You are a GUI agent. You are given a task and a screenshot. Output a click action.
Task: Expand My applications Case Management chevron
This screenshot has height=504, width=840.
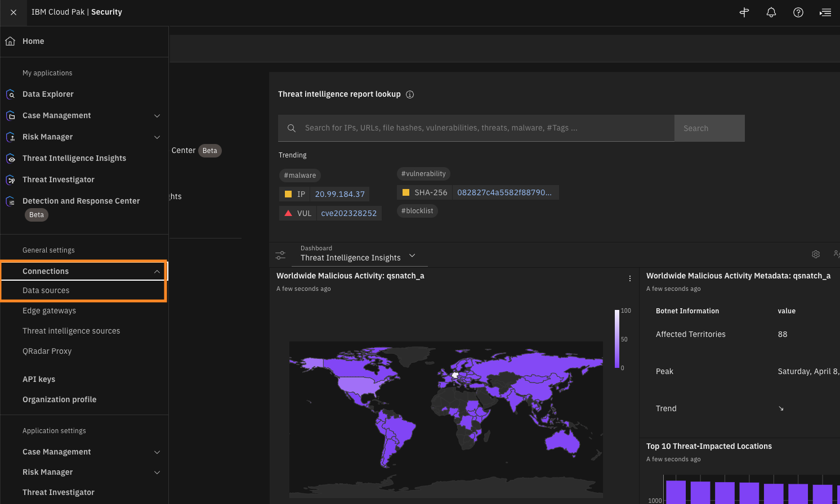(x=157, y=116)
